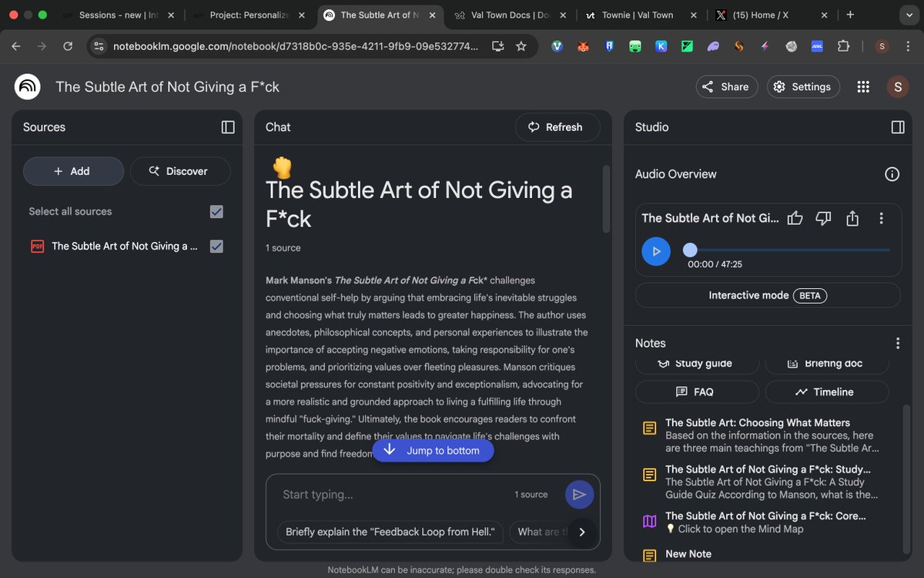Click the 1 source indicator in chat input

point(531,495)
